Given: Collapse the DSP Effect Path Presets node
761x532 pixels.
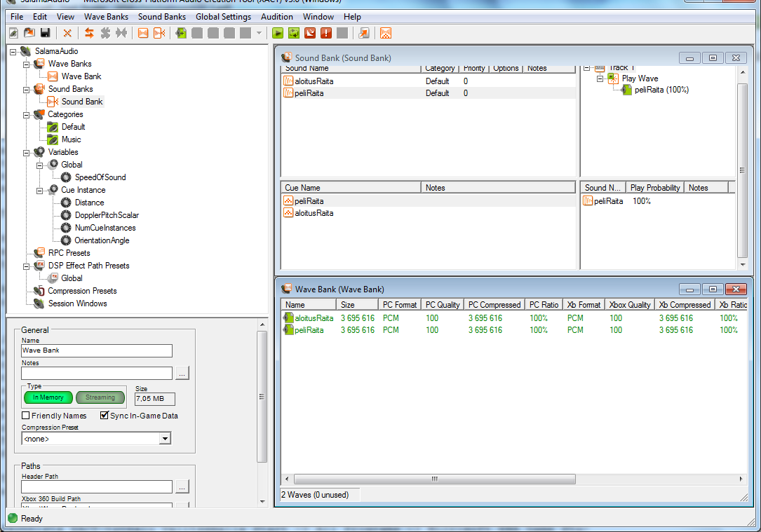Looking at the screenshot, I should [26, 266].
